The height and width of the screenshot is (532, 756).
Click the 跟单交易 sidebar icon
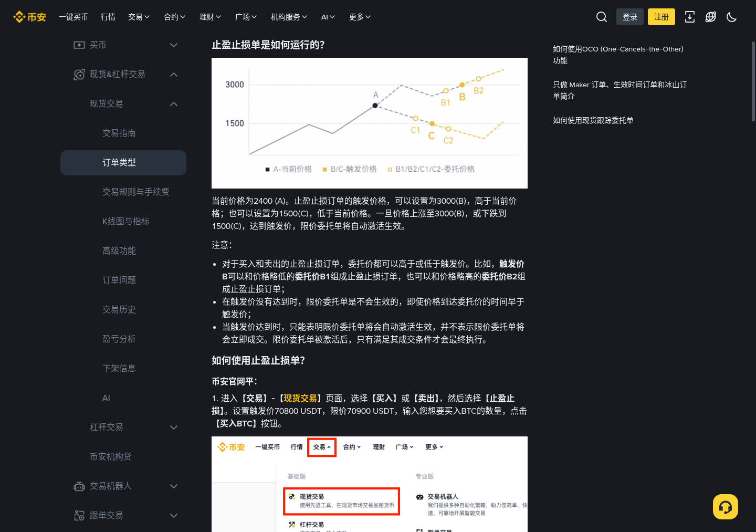[79, 516]
